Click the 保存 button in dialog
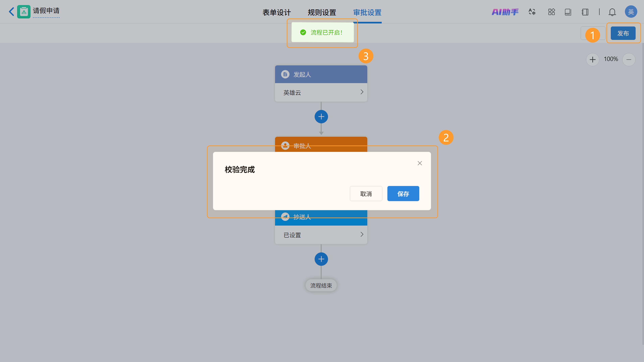 click(403, 194)
